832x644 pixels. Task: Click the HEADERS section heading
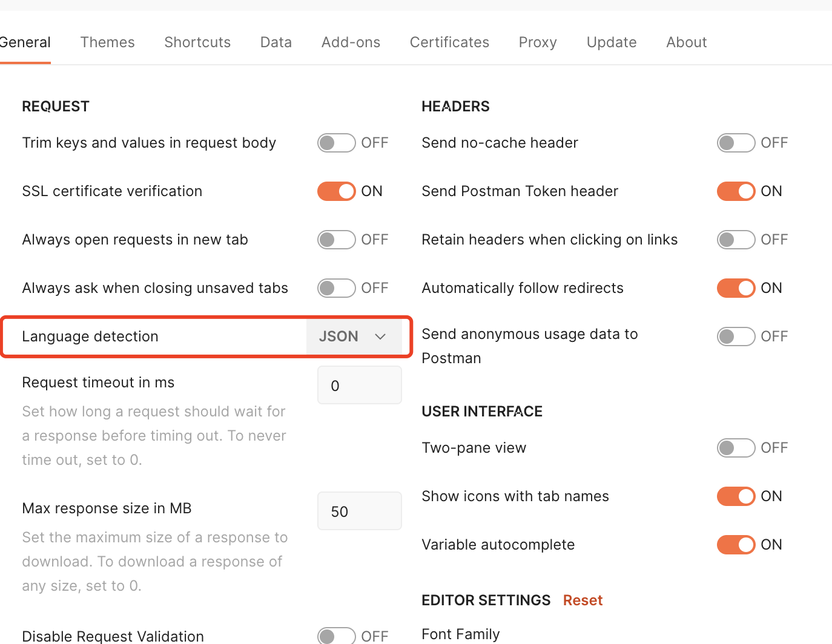[x=455, y=107]
